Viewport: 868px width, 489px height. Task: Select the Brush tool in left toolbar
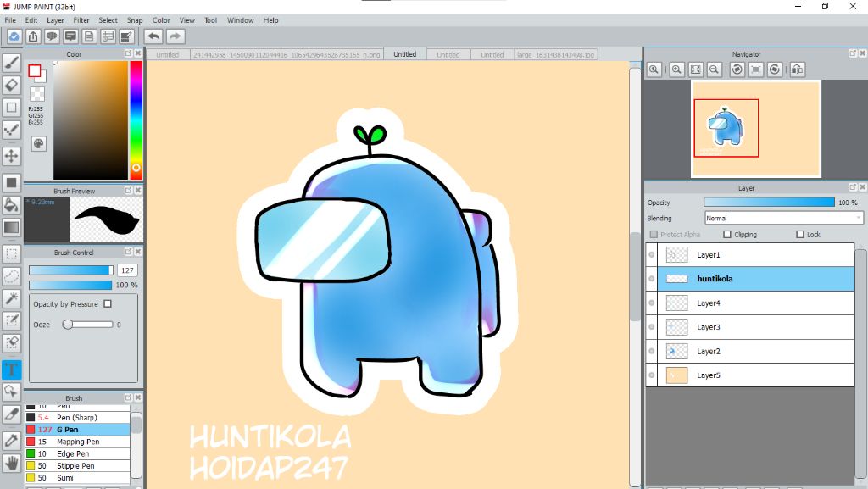pos(12,63)
